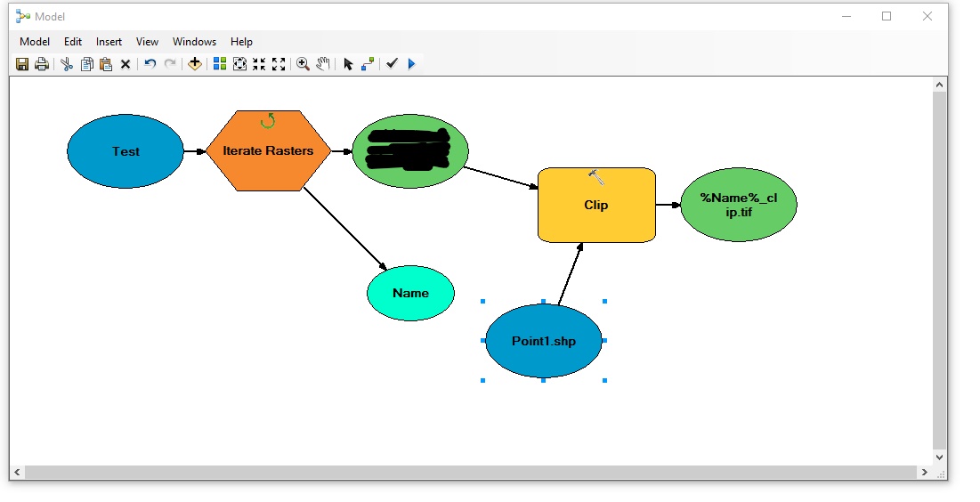Select the %Name%_clip.tif output oval
Screen dimensions: 980x502
click(x=739, y=205)
